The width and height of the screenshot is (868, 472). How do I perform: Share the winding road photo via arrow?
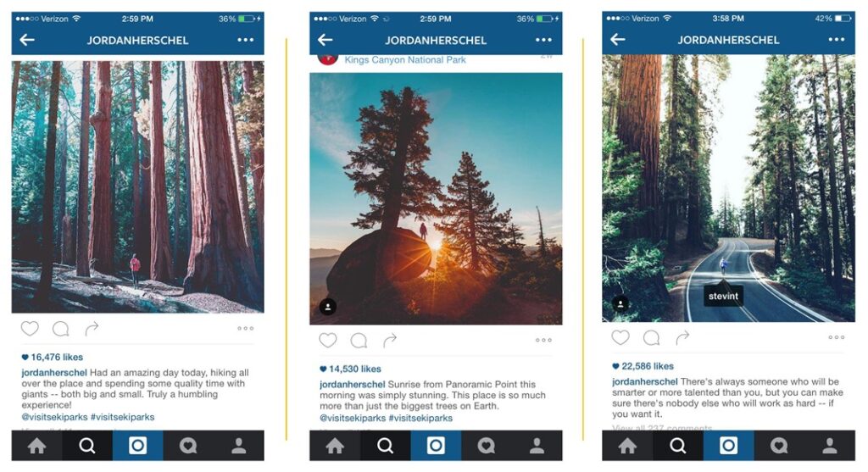pos(682,337)
